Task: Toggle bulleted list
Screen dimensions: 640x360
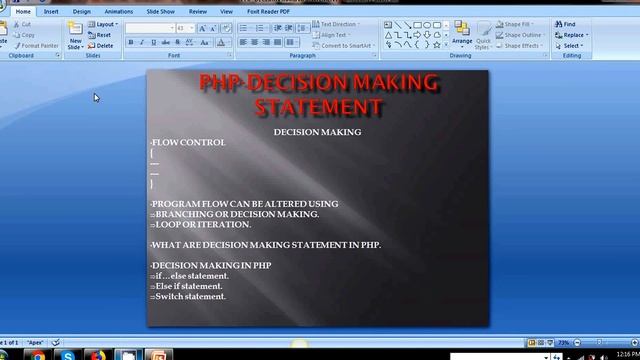Action: [244, 28]
